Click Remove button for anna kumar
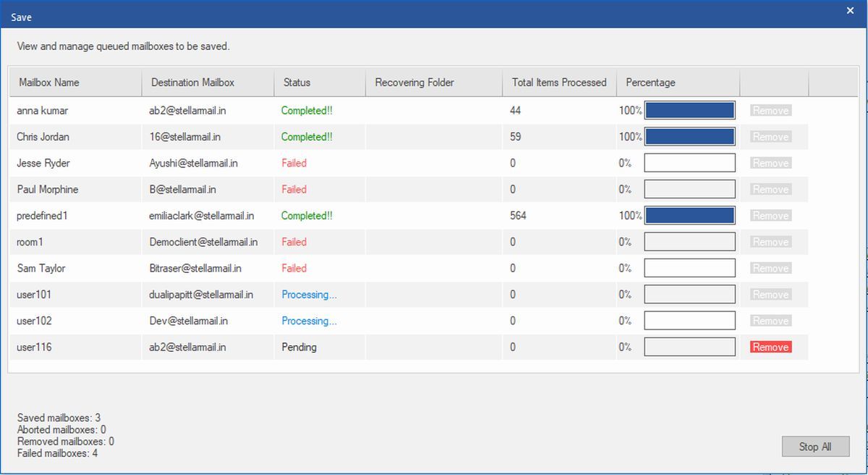 click(770, 111)
